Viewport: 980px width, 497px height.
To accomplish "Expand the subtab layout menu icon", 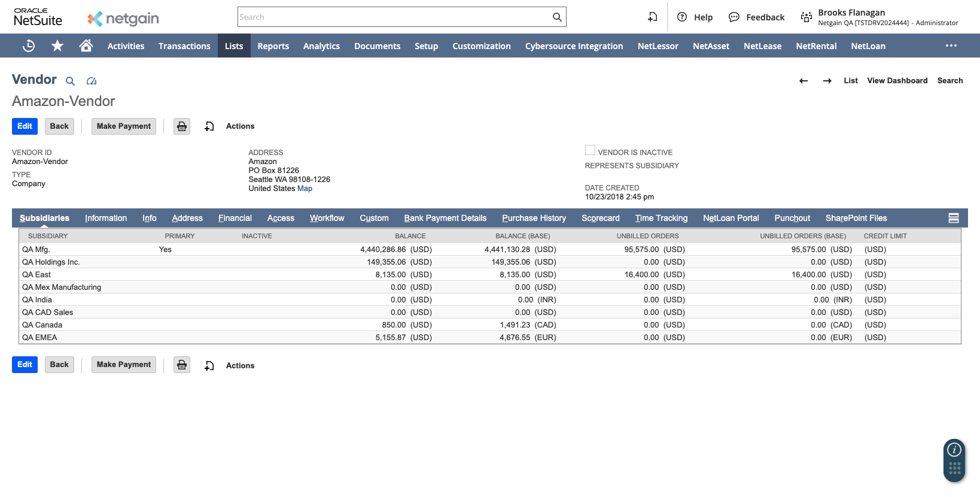I will click(x=954, y=219).
